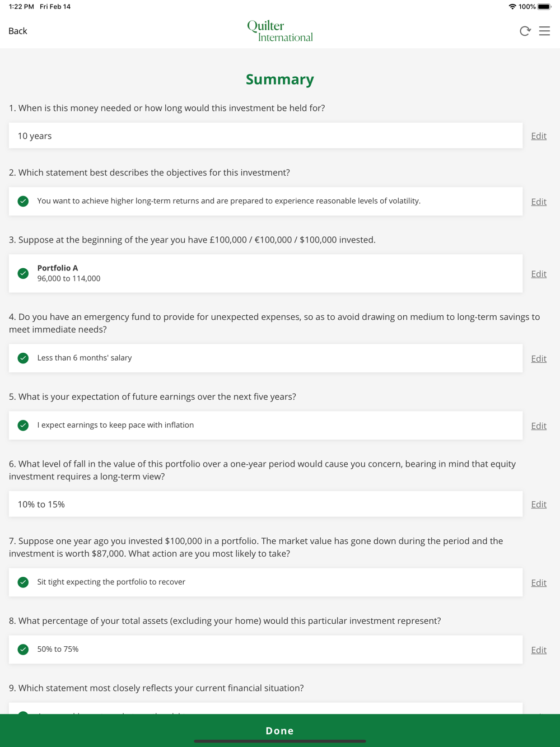Tap checkmark next to '50% to 75%'
Viewport: 560px width, 747px height.
coord(23,650)
